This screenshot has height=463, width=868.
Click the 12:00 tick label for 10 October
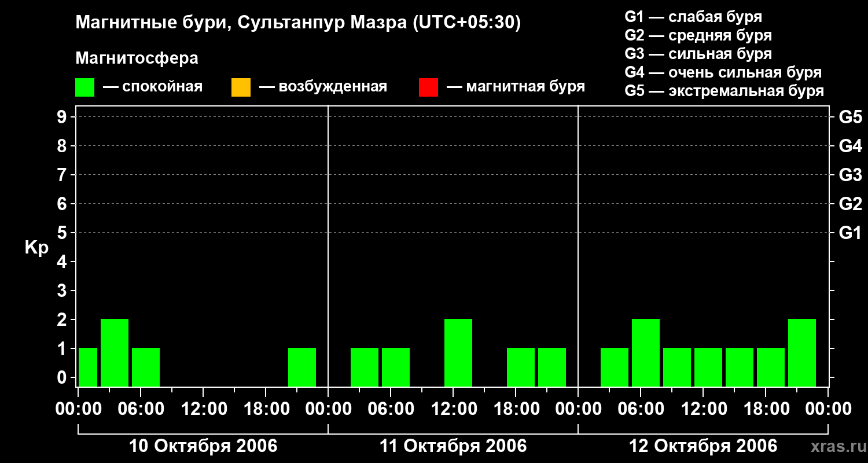[203, 409]
